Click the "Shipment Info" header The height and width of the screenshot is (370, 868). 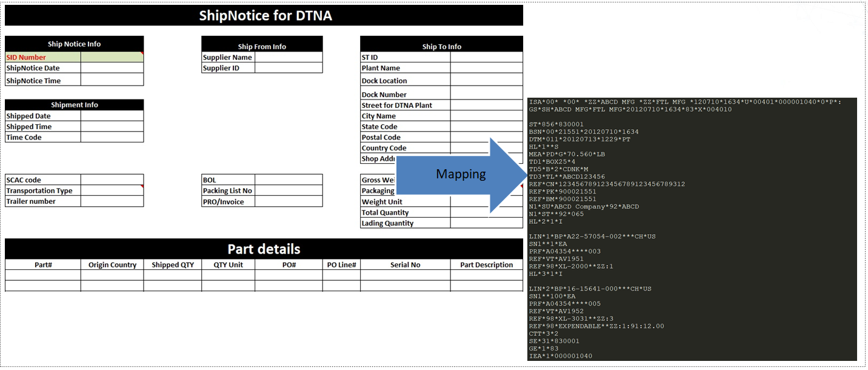click(x=75, y=104)
